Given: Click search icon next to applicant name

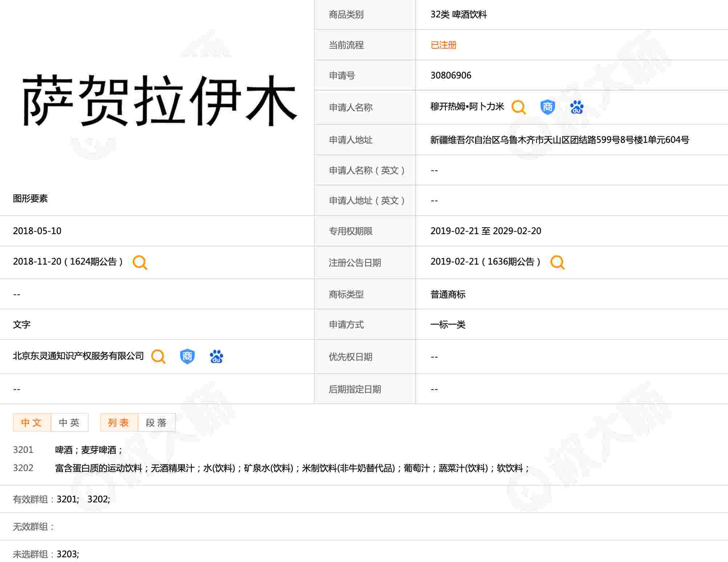Looking at the screenshot, I should tap(518, 107).
